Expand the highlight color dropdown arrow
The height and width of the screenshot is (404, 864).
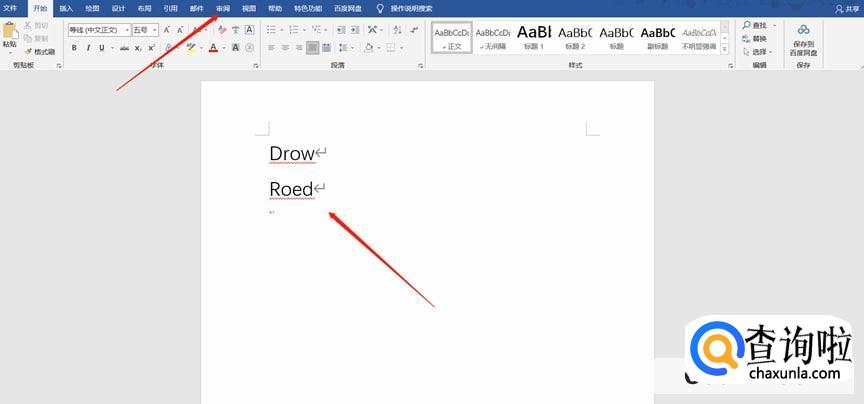click(201, 48)
